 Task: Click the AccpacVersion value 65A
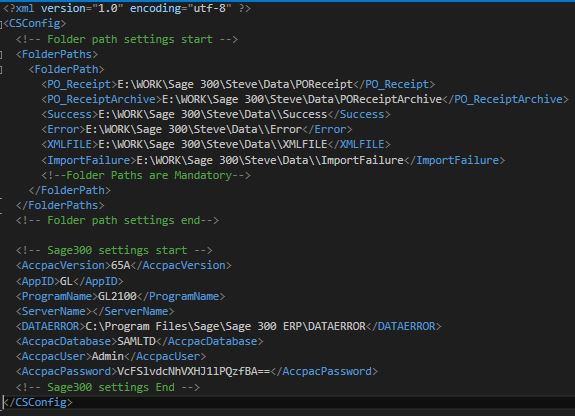[x=120, y=265]
